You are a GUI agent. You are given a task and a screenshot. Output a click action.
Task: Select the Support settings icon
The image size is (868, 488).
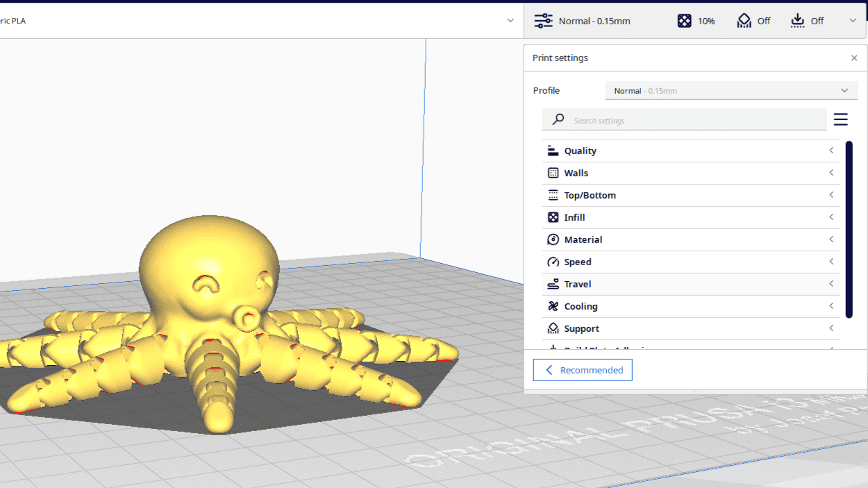pos(553,328)
